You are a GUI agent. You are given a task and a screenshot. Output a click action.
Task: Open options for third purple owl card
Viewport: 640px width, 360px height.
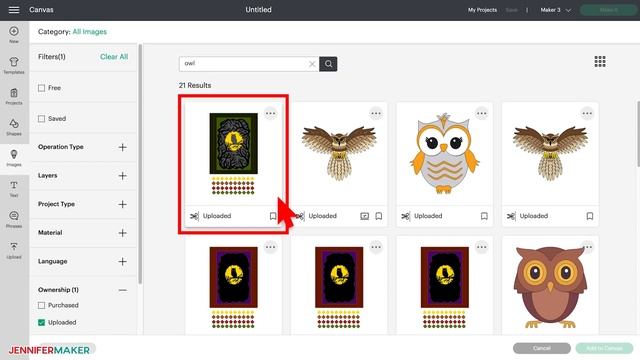(x=482, y=247)
